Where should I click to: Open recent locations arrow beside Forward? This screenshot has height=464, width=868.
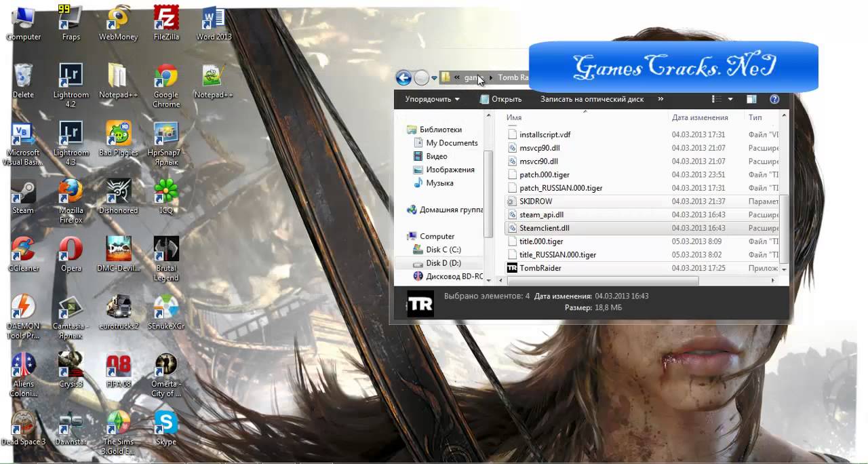click(434, 78)
